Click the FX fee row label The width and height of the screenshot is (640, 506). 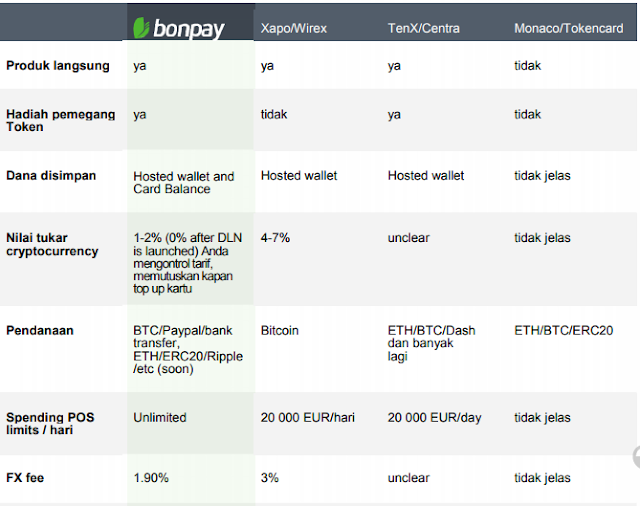point(25,477)
